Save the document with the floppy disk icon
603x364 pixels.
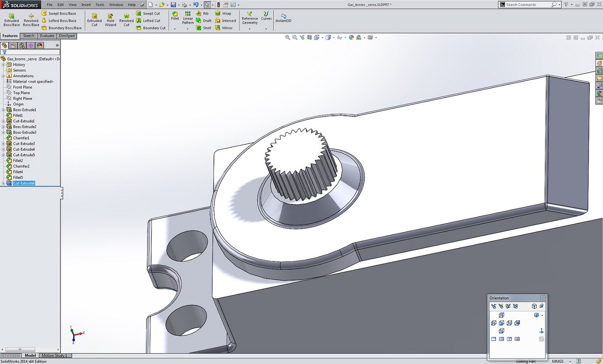[173, 5]
